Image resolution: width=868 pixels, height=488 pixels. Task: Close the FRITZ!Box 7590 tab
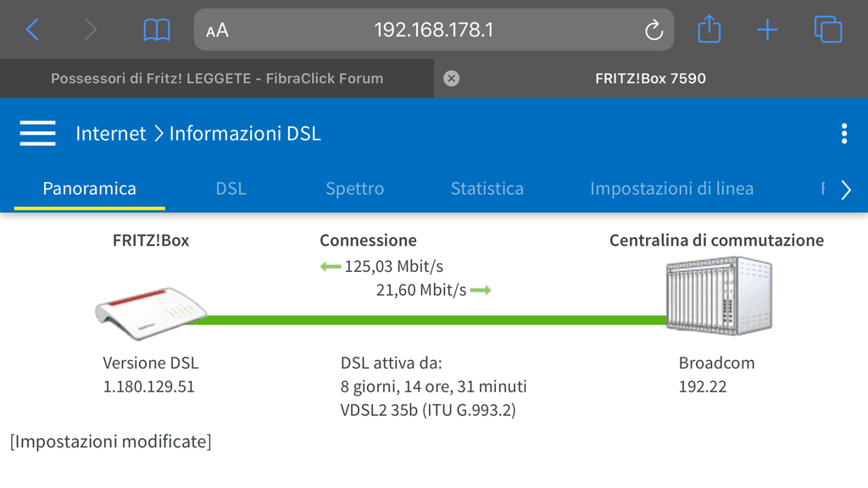click(452, 79)
